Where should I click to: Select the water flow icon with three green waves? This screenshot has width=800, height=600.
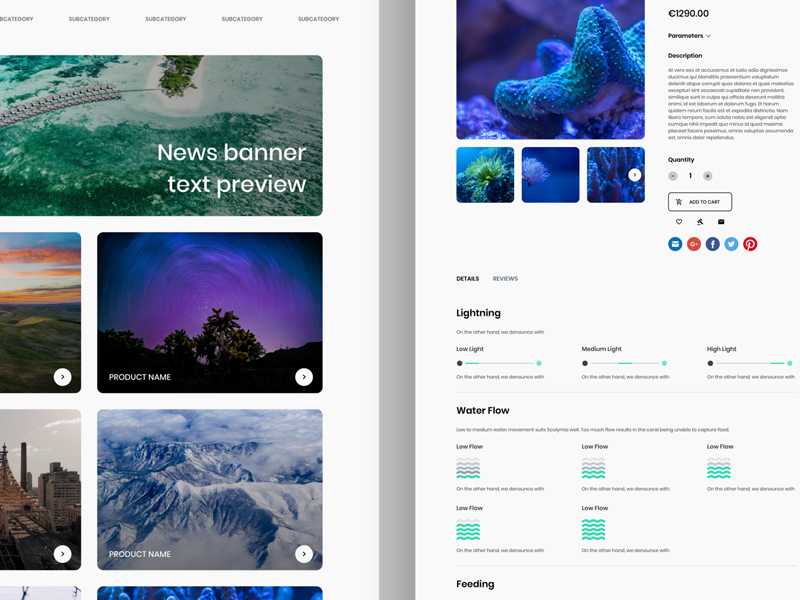pos(719,468)
